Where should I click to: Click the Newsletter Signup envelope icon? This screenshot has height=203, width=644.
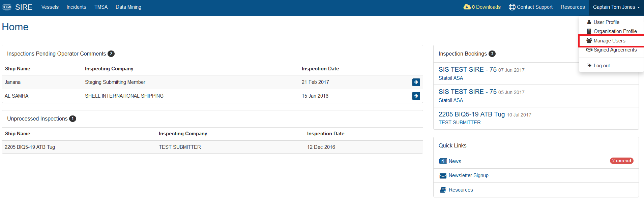click(x=443, y=176)
